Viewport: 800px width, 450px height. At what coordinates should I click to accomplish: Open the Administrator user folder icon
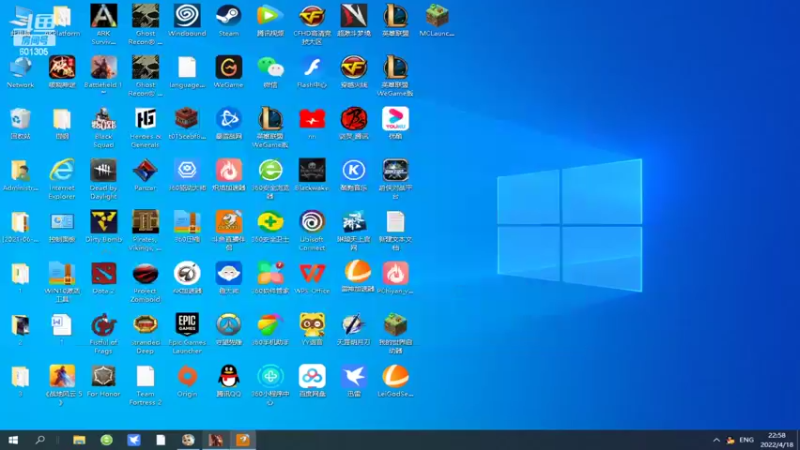point(20,175)
